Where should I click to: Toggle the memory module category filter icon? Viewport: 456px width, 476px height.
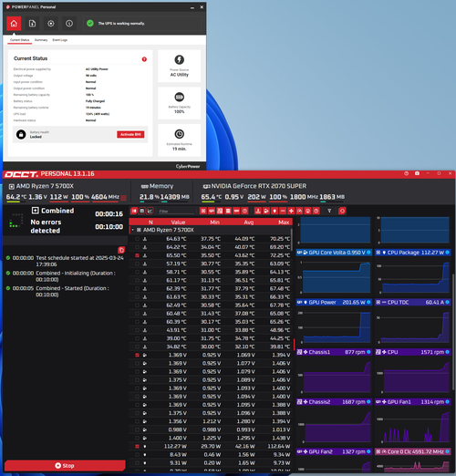coord(236,211)
